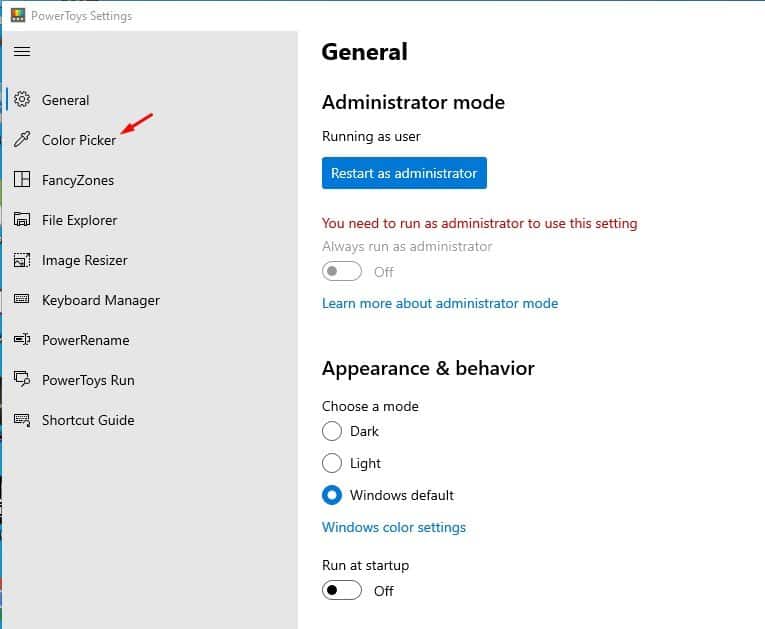Select the Light mode radio button
Image resolution: width=765 pixels, height=629 pixels.
[332, 463]
